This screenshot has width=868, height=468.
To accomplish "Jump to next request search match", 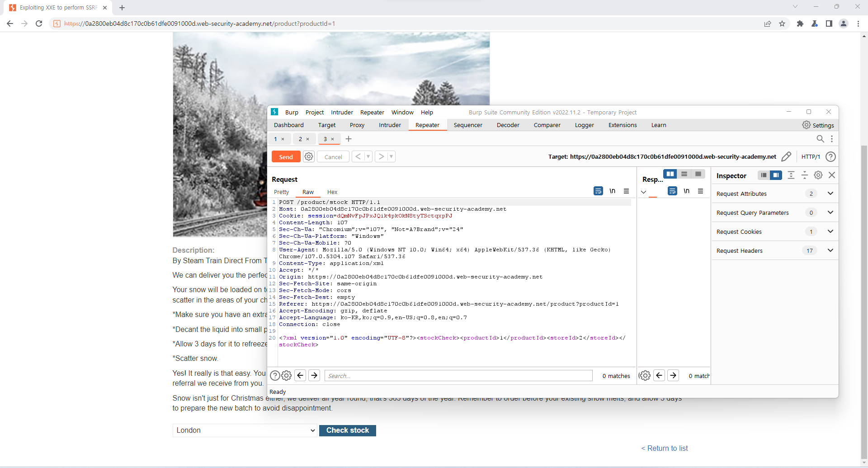I will [x=314, y=375].
